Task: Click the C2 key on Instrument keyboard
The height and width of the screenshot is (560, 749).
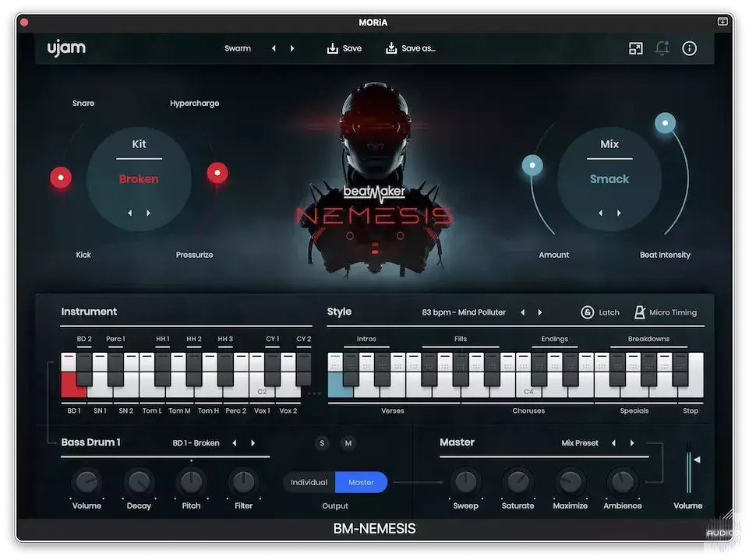Action: point(262,390)
